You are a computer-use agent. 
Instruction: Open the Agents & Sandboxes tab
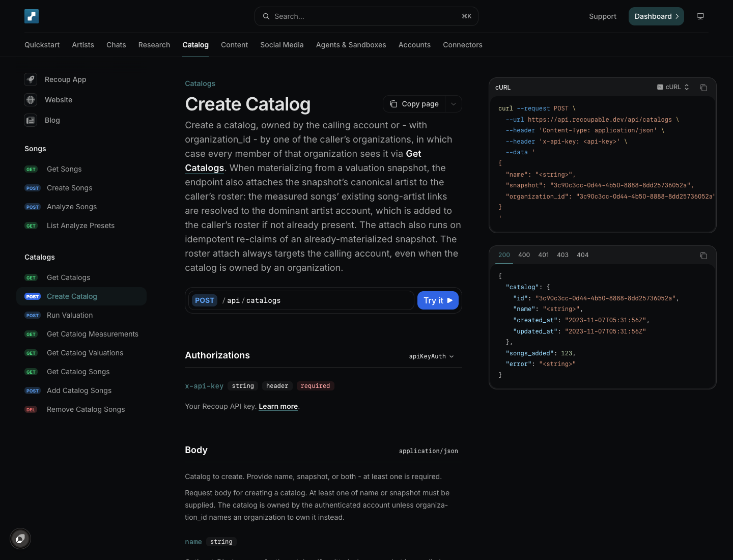click(x=351, y=45)
